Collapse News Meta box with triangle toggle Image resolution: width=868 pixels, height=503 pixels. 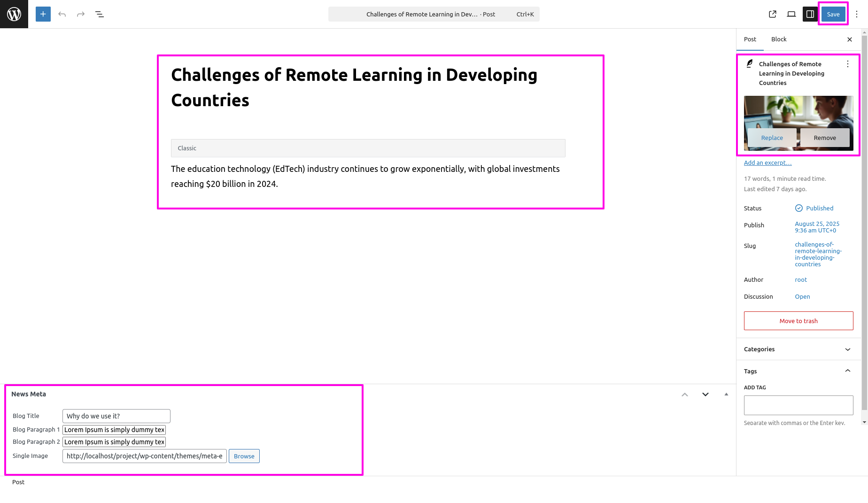(x=726, y=395)
